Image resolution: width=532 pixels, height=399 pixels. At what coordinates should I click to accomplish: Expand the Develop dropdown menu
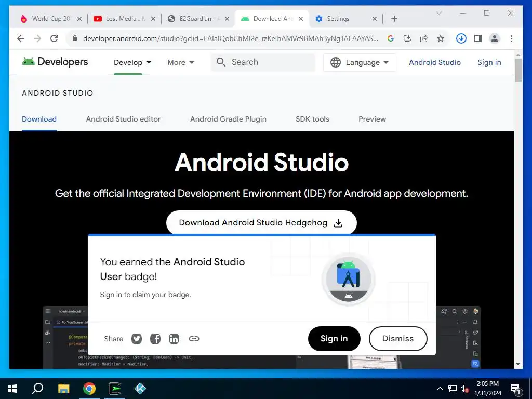coord(132,62)
